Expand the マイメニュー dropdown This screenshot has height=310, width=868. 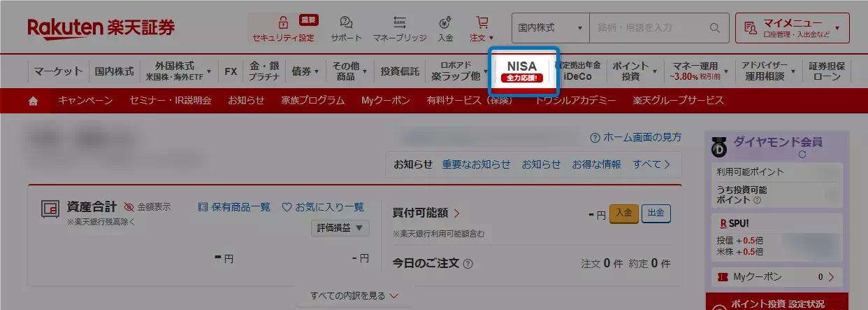pyautogui.click(x=792, y=28)
